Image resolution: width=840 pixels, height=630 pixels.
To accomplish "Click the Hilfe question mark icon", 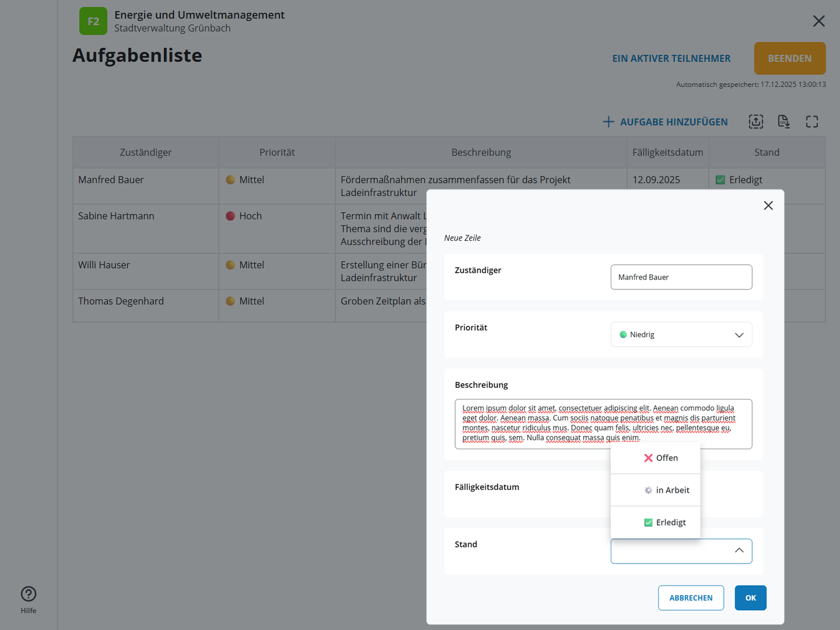I will coord(29,594).
